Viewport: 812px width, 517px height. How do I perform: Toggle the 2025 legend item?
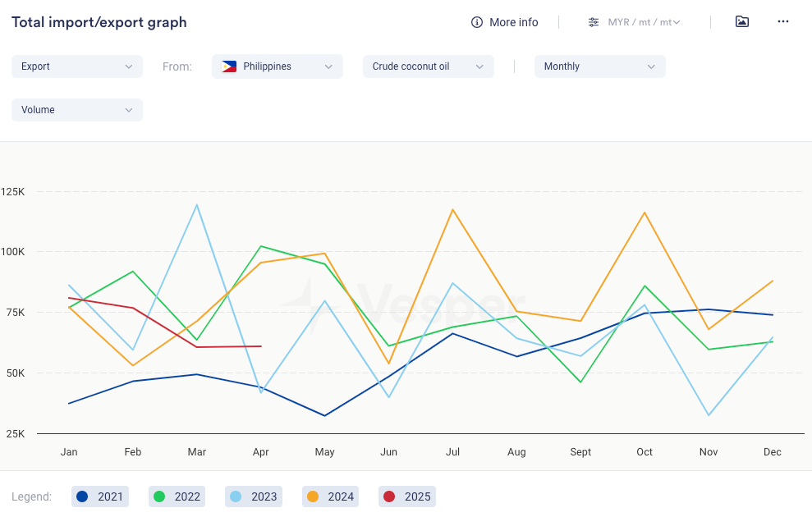tap(406, 496)
